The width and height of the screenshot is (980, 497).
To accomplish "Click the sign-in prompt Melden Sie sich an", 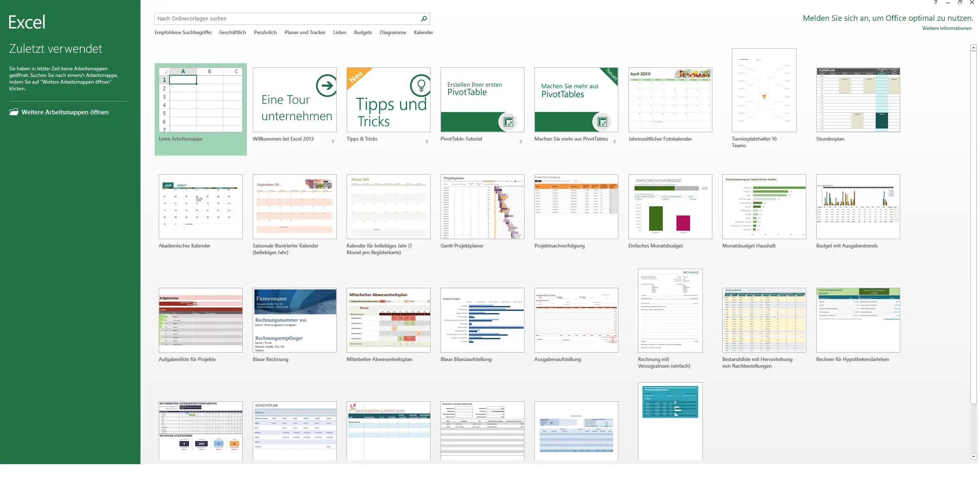I will [x=888, y=18].
